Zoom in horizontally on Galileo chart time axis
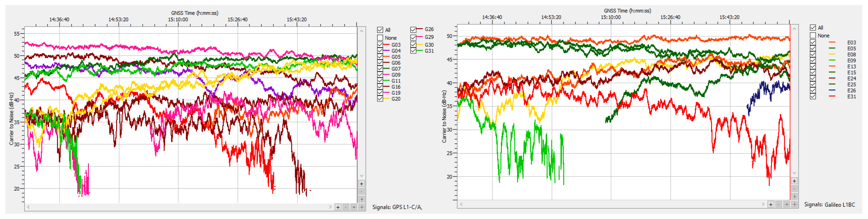 click(x=771, y=205)
